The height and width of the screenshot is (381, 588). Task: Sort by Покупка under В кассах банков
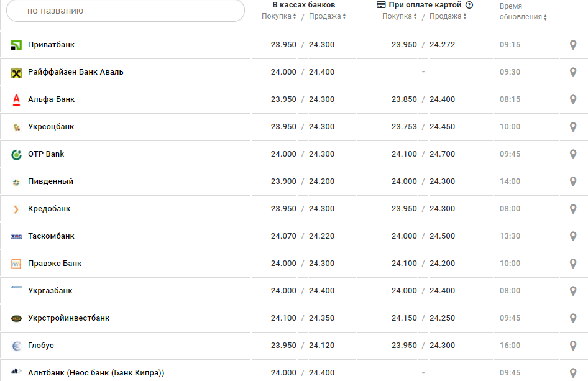coord(279,16)
